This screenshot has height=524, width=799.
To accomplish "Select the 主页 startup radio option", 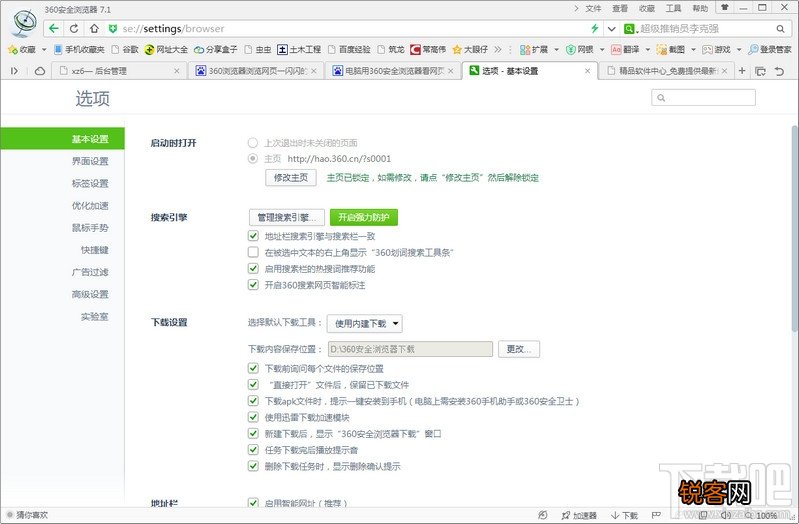I will point(253,159).
